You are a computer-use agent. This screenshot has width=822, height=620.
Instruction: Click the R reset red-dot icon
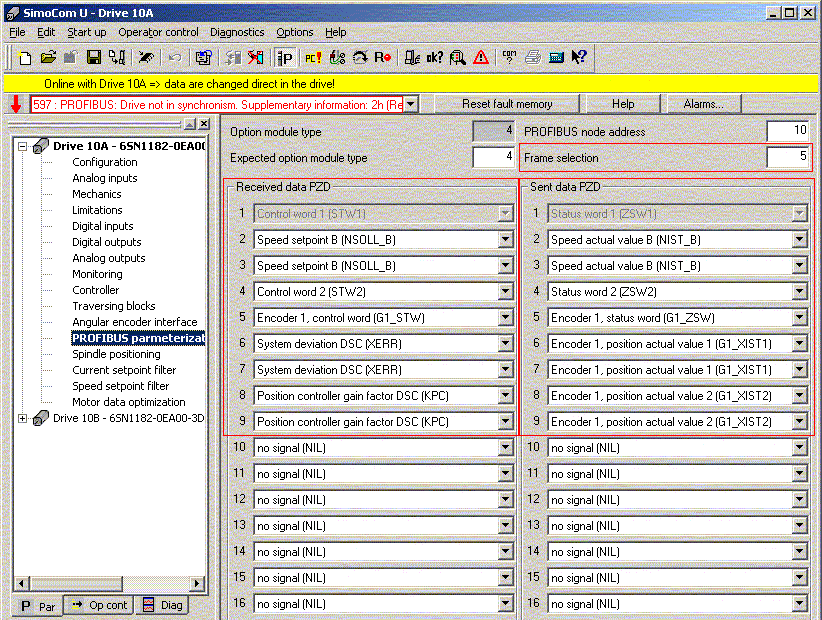(x=383, y=57)
